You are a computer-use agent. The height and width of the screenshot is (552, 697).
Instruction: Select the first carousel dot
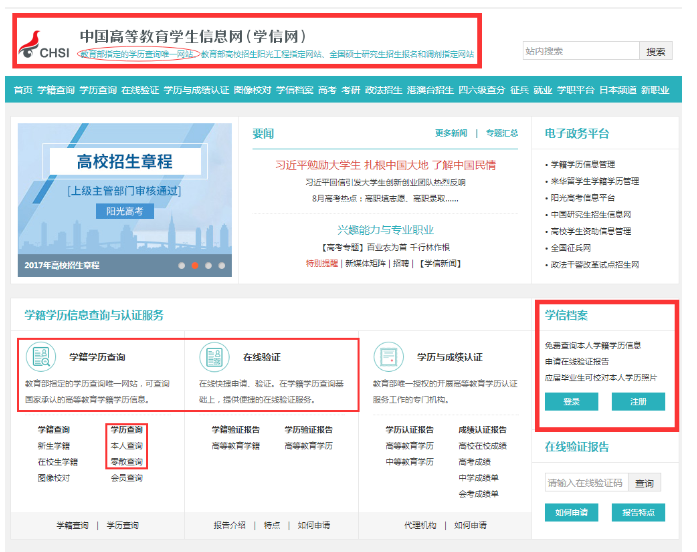coord(181,265)
